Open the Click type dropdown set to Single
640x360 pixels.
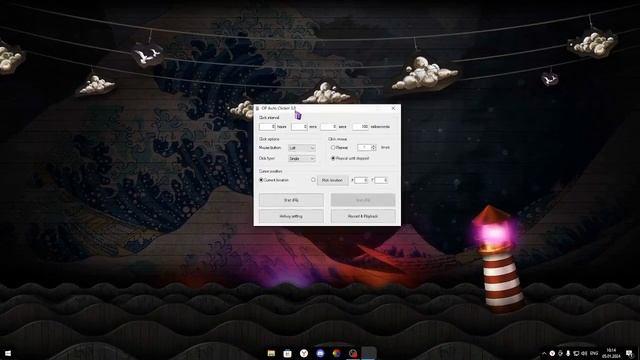pyautogui.click(x=302, y=158)
